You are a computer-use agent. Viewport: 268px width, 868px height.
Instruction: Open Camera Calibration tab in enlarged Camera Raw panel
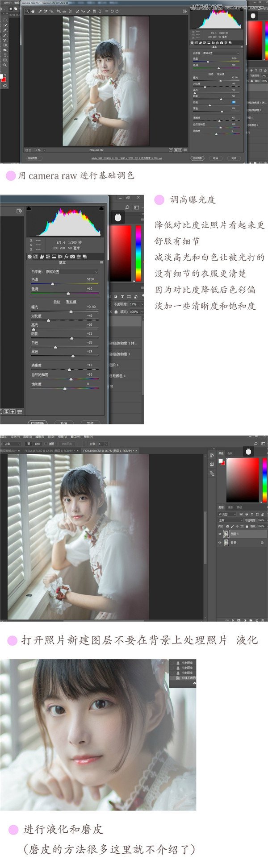click(x=72, y=257)
